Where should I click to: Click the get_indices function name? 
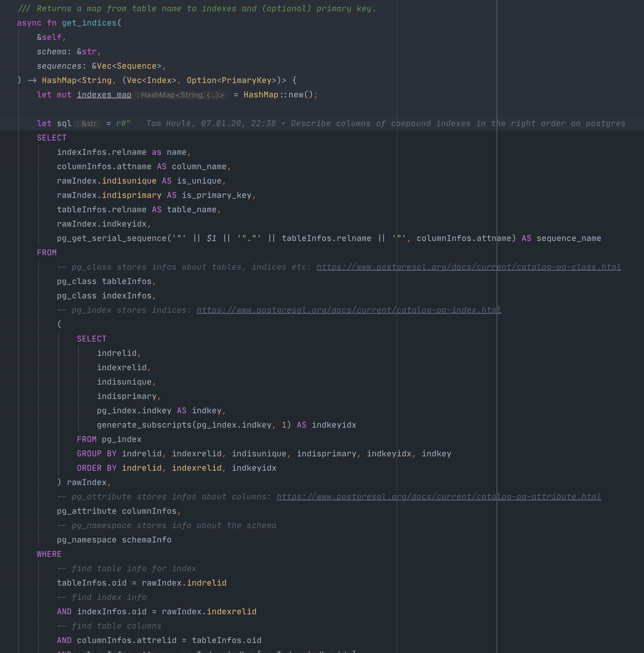pyautogui.click(x=89, y=23)
